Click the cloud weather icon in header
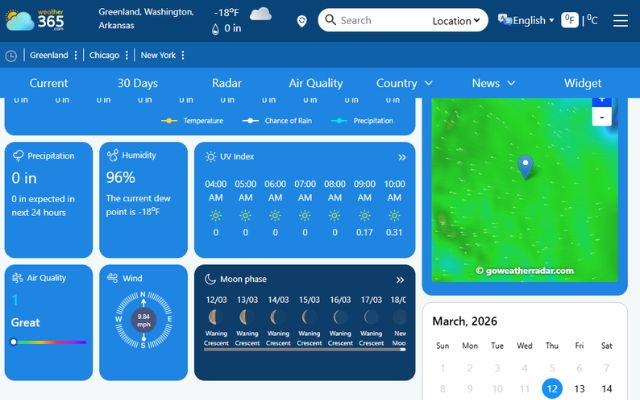 260,14
